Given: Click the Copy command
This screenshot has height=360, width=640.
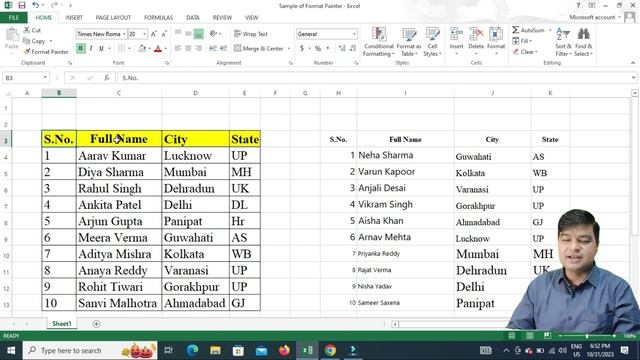Looking at the screenshot, I should [x=34, y=41].
